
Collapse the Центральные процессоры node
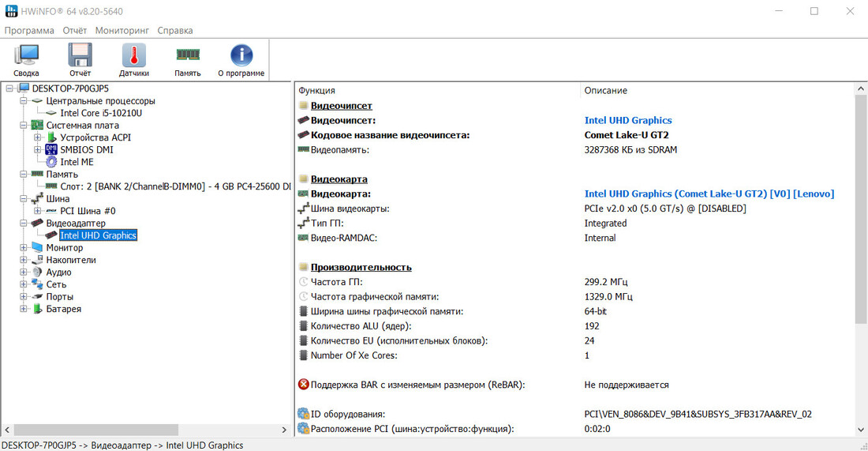23,101
